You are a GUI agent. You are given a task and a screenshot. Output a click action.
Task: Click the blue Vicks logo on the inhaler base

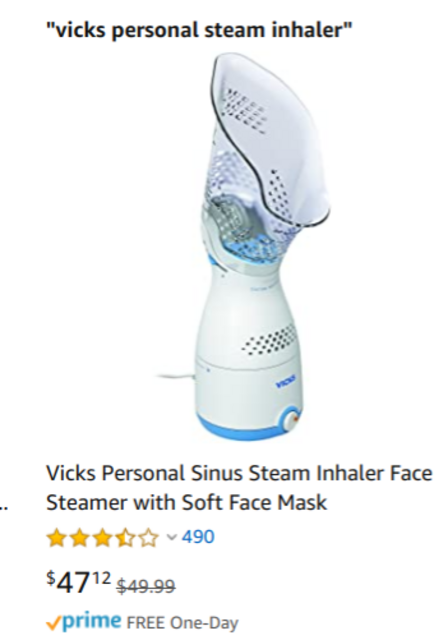287,380
